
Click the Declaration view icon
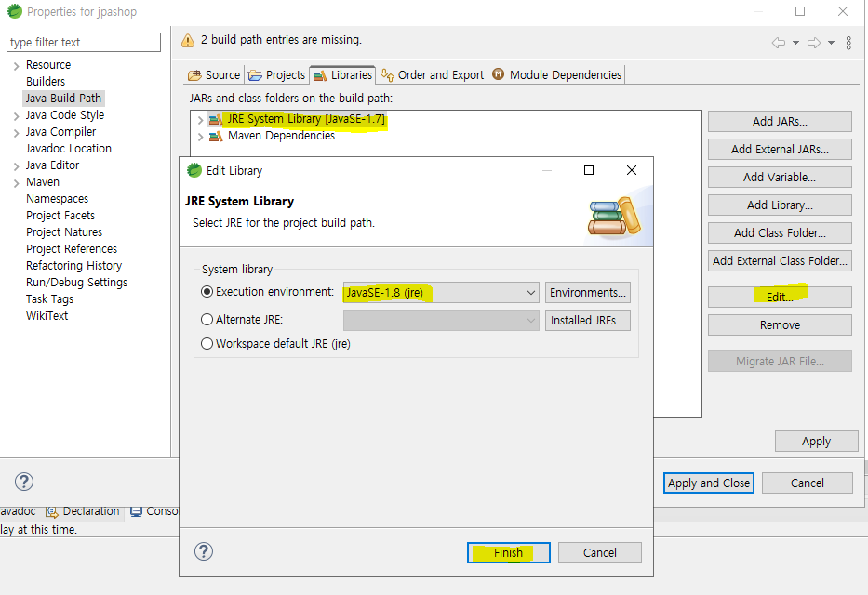pyautogui.click(x=52, y=511)
